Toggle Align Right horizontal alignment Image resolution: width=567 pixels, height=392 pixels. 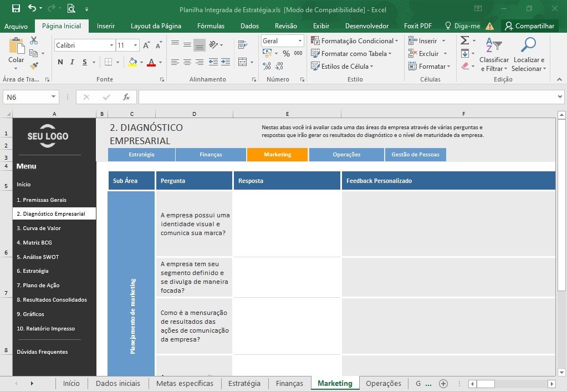(199, 62)
